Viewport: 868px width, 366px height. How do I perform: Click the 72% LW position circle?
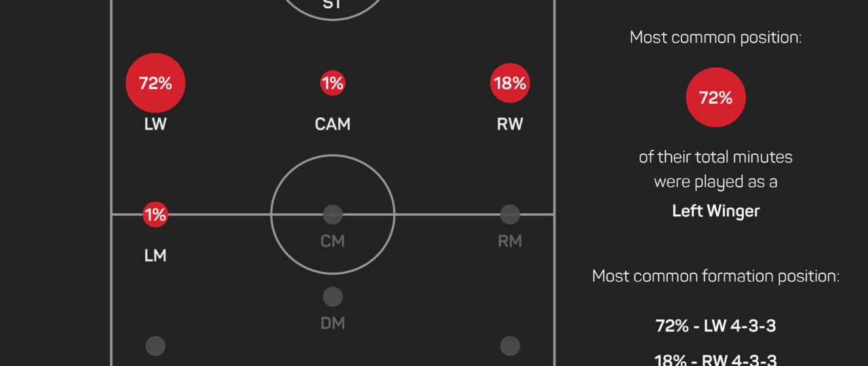155,83
